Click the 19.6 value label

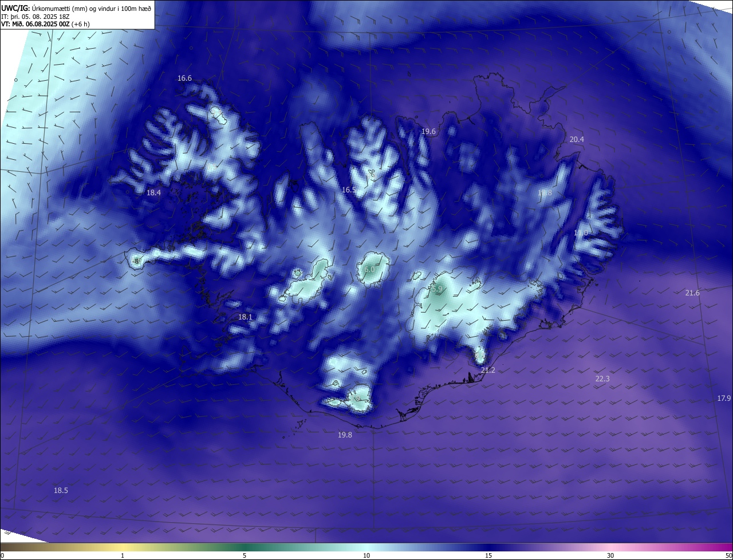pyautogui.click(x=428, y=132)
